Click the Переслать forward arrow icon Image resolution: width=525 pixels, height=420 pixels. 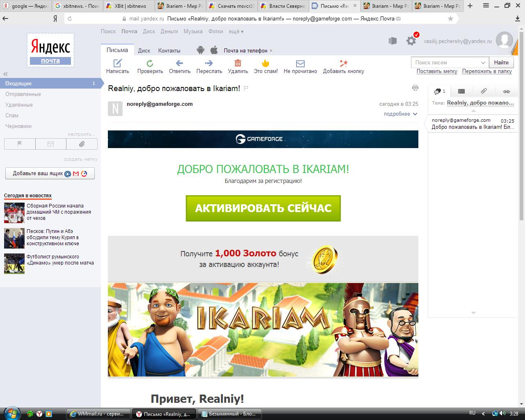pos(209,63)
